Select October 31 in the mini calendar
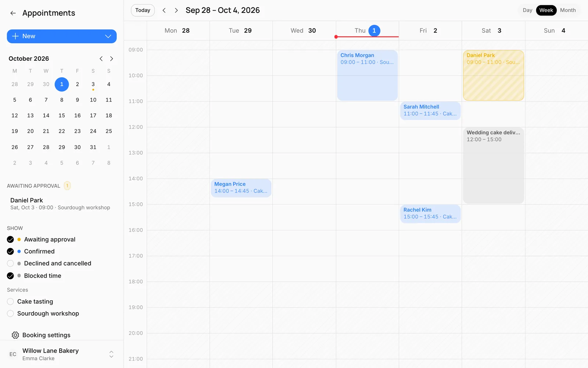This screenshot has width=588, height=368. [93, 147]
